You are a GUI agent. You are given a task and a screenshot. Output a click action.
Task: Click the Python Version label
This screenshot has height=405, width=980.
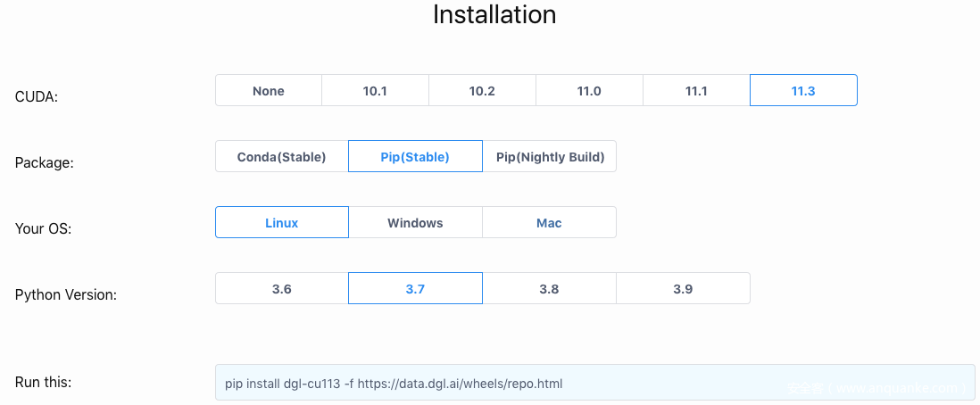pos(66,294)
